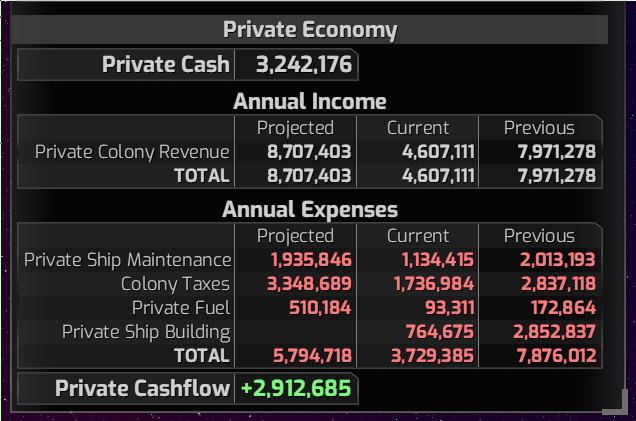This screenshot has height=421, width=636.
Task: Click Private Fuel projected value 510,184
Action: point(320,308)
